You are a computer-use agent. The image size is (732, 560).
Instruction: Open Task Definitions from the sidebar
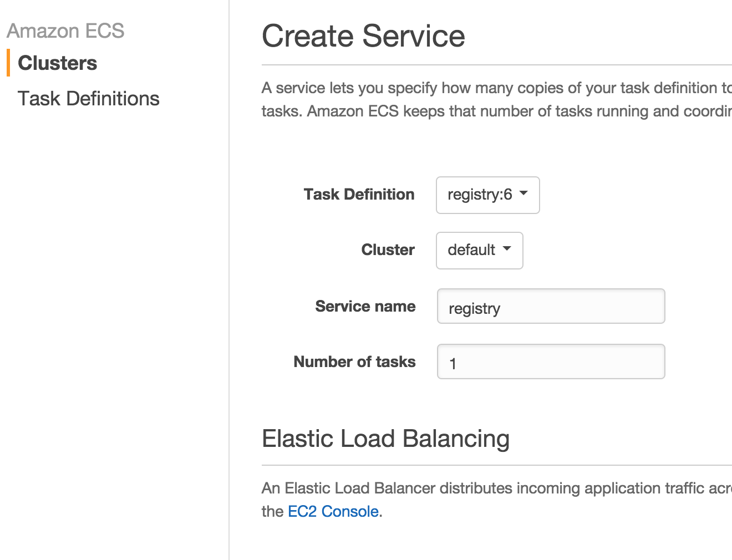[x=89, y=98]
